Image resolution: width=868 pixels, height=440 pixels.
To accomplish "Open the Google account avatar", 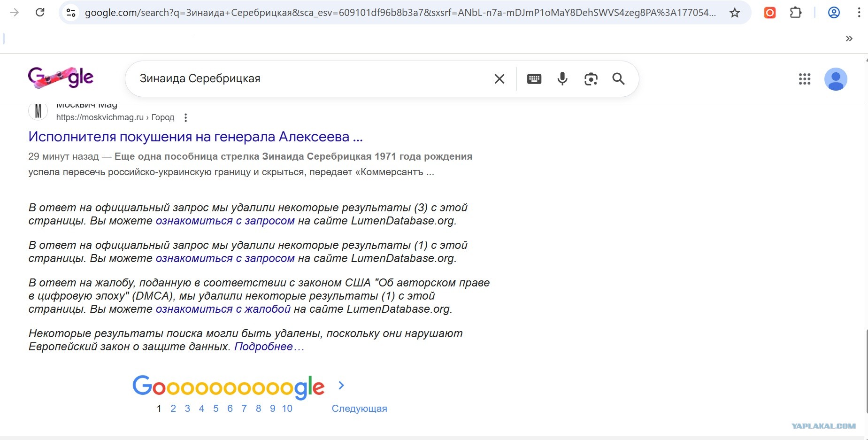I will (836, 79).
